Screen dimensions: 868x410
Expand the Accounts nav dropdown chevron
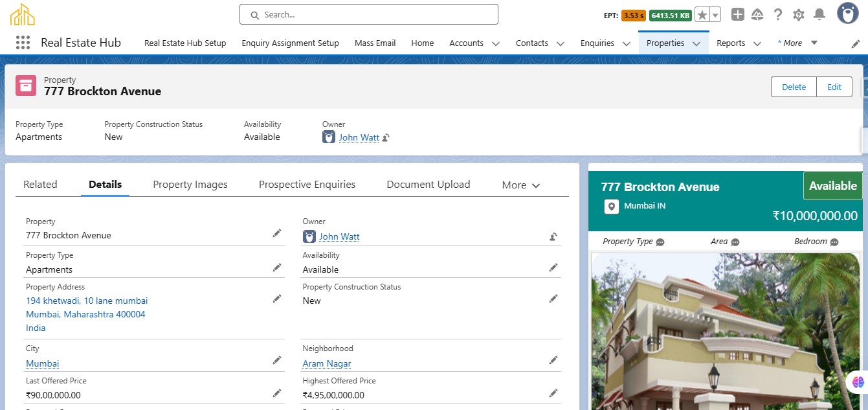click(496, 43)
